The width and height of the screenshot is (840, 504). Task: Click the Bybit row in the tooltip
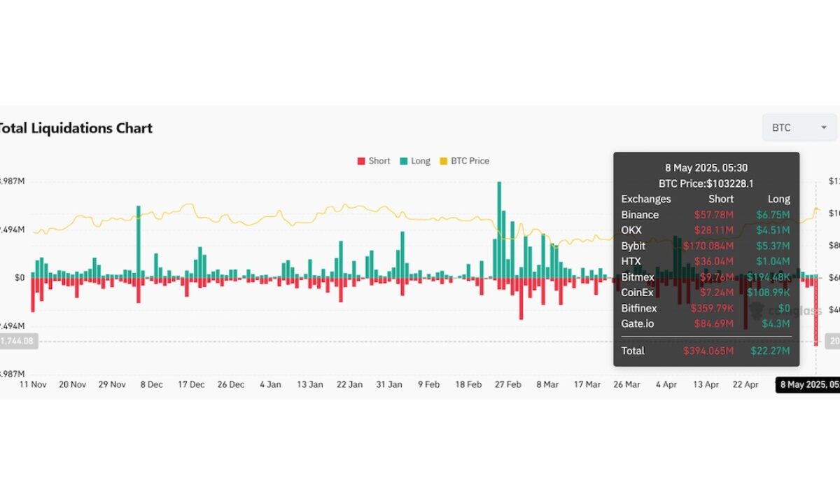point(706,246)
